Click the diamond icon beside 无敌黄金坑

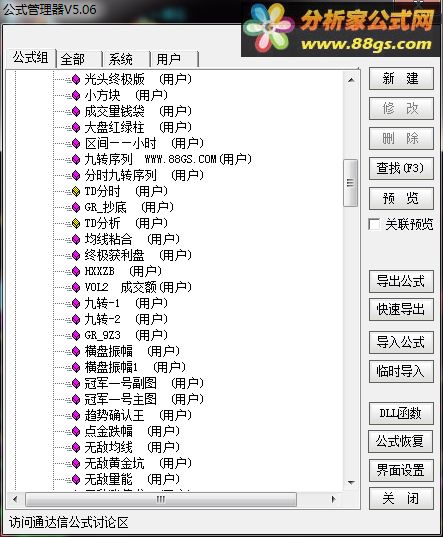(x=76, y=463)
